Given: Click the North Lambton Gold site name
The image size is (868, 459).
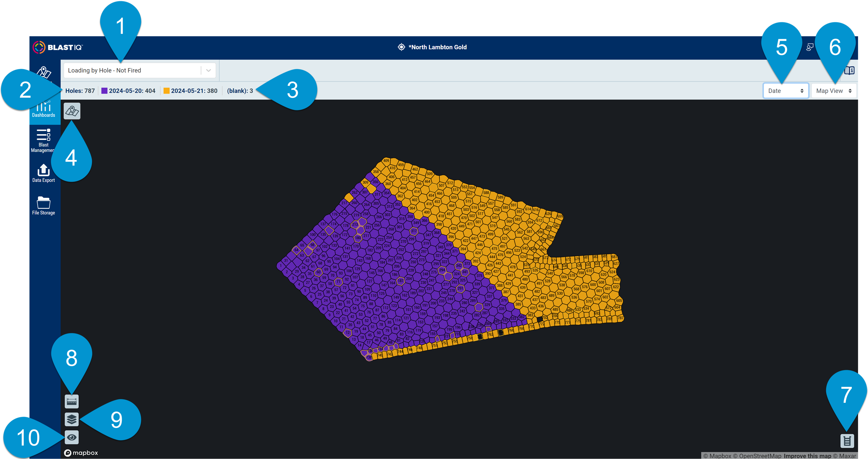Looking at the screenshot, I should click(438, 47).
